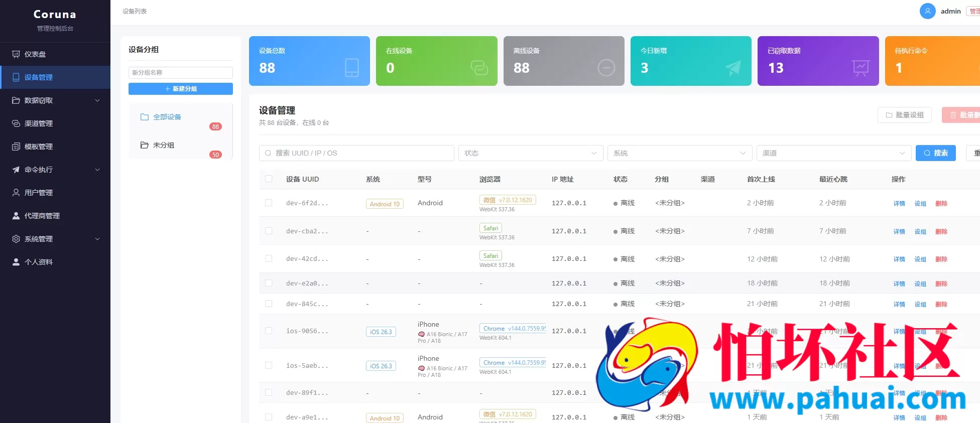Focus the 新分组名称 input field
This screenshot has width=980, height=423.
pos(181,73)
